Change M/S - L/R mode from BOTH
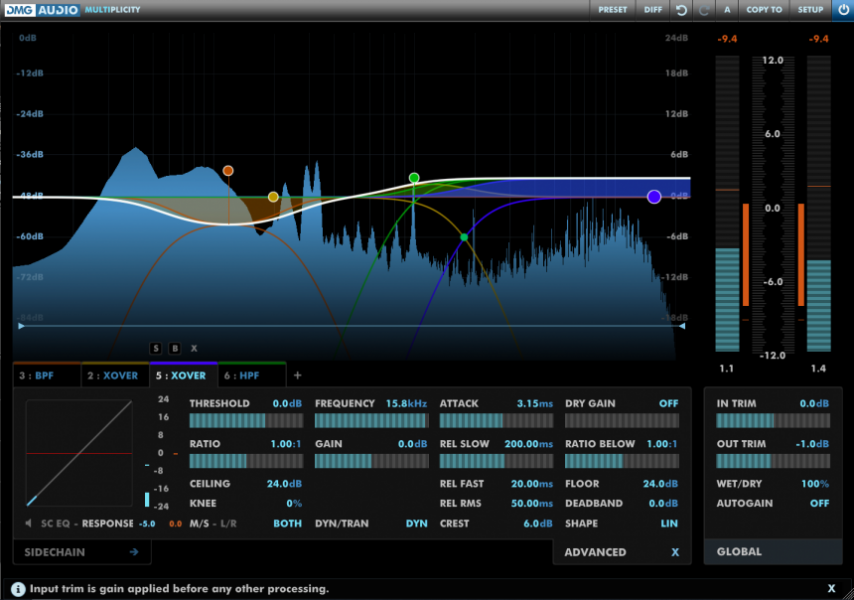This screenshot has height=600, width=854. point(286,523)
